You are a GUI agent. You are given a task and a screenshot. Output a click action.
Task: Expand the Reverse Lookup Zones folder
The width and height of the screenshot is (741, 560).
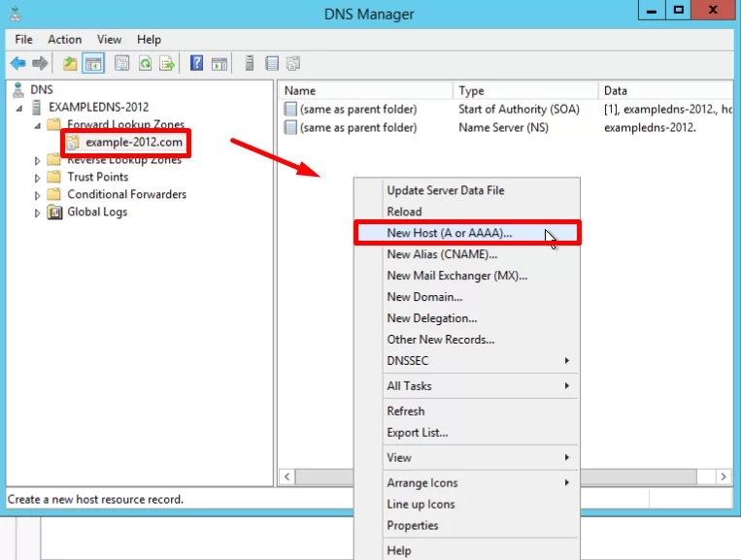pyautogui.click(x=38, y=160)
